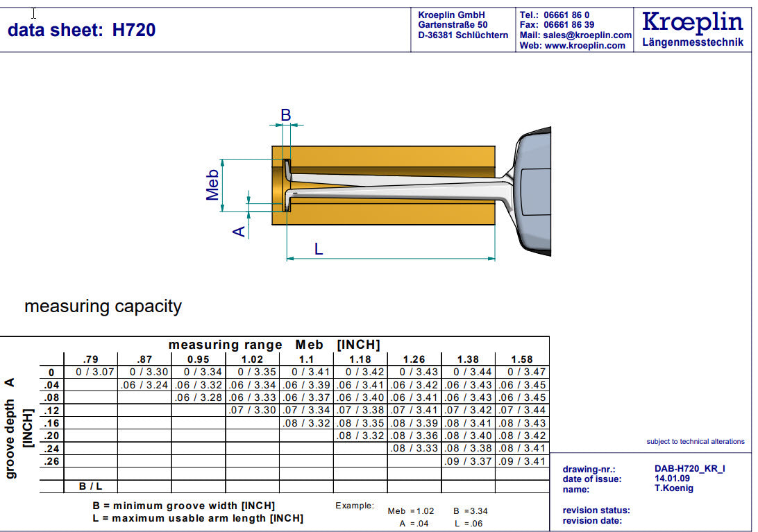Viewport: 758px width, 532px height.
Task: Click the "Meb" dimension label in the diagram
Action: (x=212, y=185)
